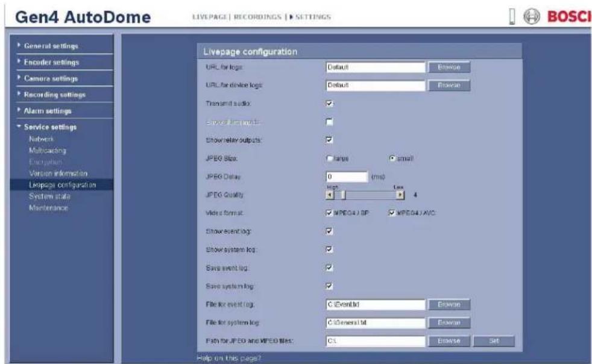The width and height of the screenshot is (592, 364).
Task: Click inside the URL for logo field
Action: 376,67
